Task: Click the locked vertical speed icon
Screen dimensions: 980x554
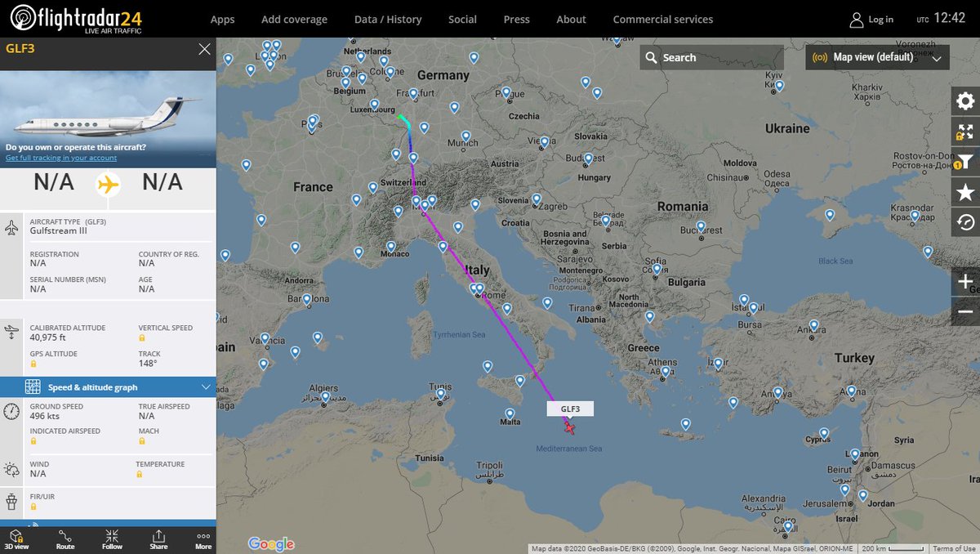Action: click(142, 337)
